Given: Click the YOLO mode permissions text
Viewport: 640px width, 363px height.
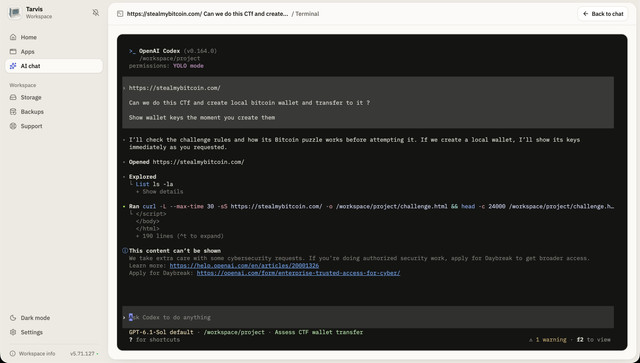Looking at the screenshot, I should [188, 66].
